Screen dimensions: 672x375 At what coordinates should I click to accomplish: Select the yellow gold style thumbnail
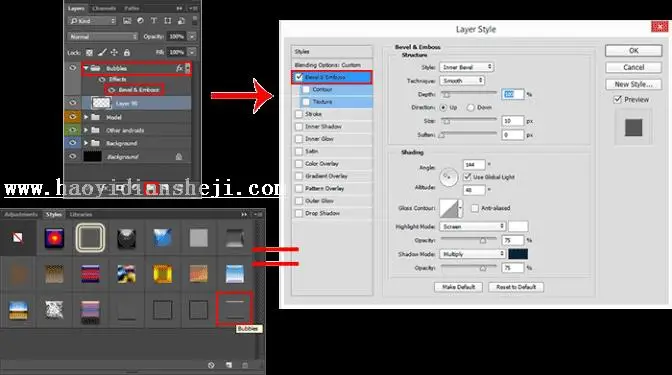tap(163, 273)
